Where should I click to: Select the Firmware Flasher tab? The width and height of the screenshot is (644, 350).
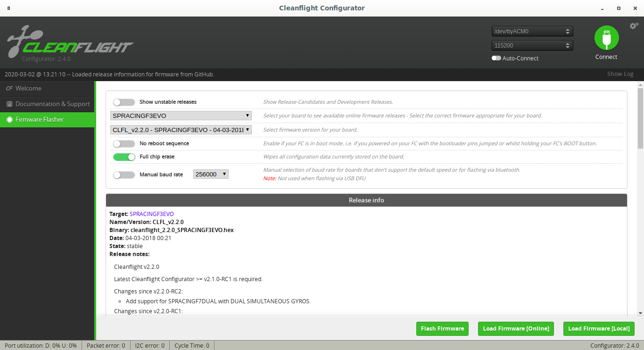[47, 120]
